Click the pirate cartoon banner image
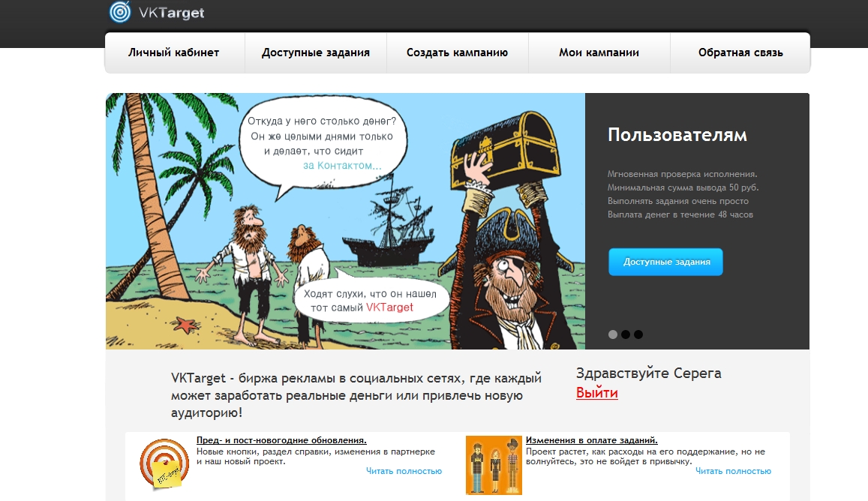This screenshot has height=501, width=868. (x=345, y=221)
